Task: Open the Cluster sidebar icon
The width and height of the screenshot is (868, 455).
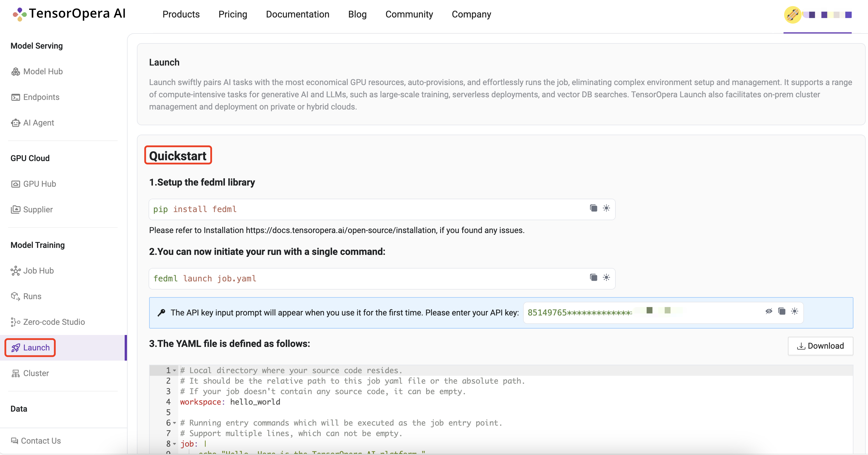Action: point(15,373)
